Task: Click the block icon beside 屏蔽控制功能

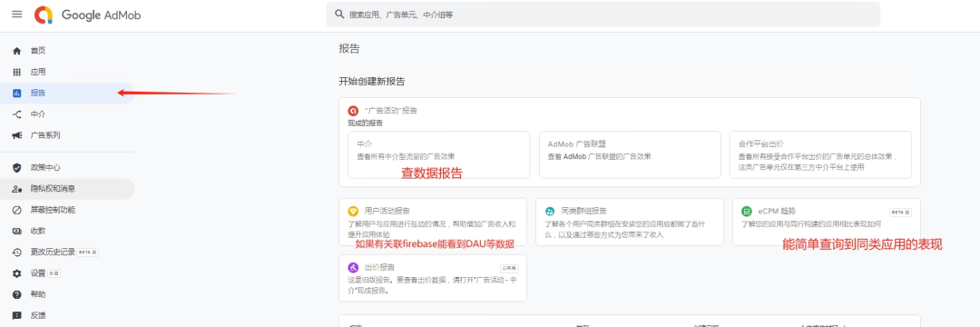Action: (x=17, y=210)
